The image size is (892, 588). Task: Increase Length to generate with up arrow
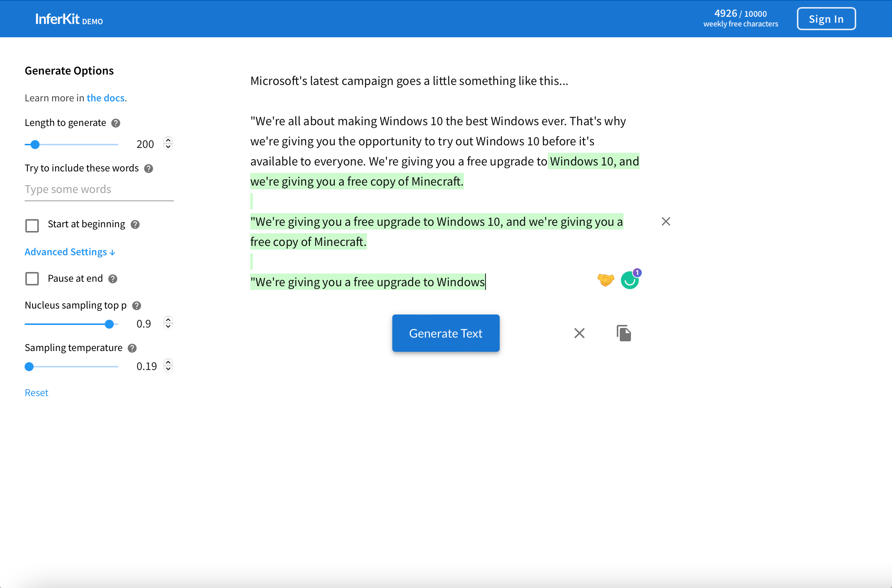tap(168, 140)
